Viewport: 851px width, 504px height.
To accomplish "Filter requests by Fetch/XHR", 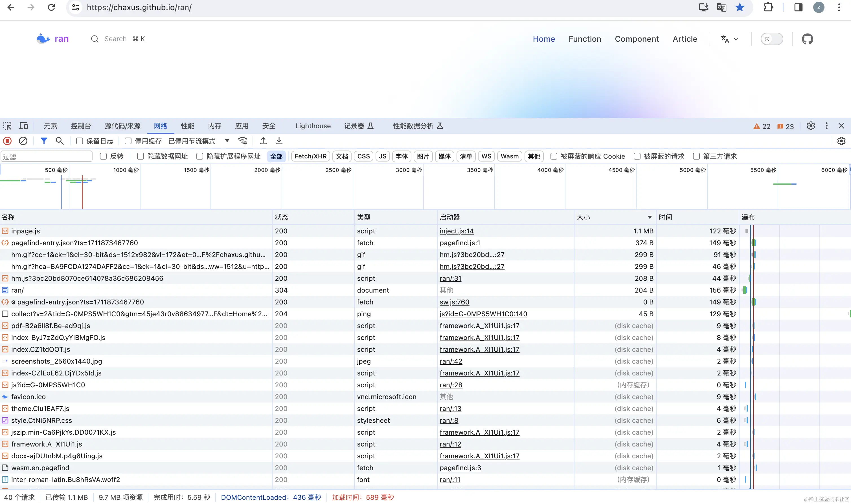I will click(x=310, y=156).
